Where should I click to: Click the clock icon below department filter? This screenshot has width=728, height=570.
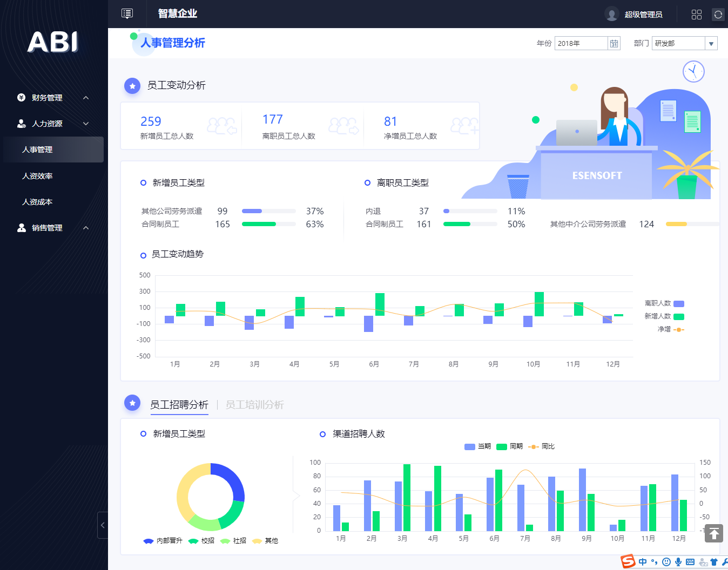(693, 71)
